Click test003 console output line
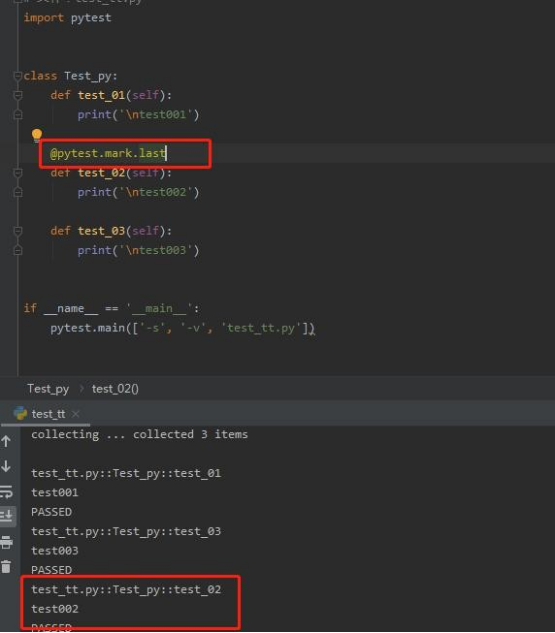Screen dimensions: 555x633 pyautogui.click(x=54, y=551)
